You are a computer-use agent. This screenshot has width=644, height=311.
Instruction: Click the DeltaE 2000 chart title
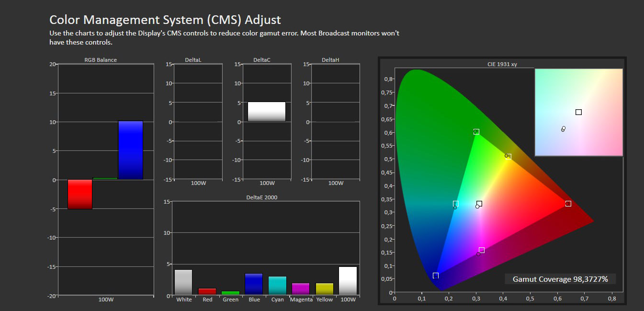pyautogui.click(x=261, y=197)
